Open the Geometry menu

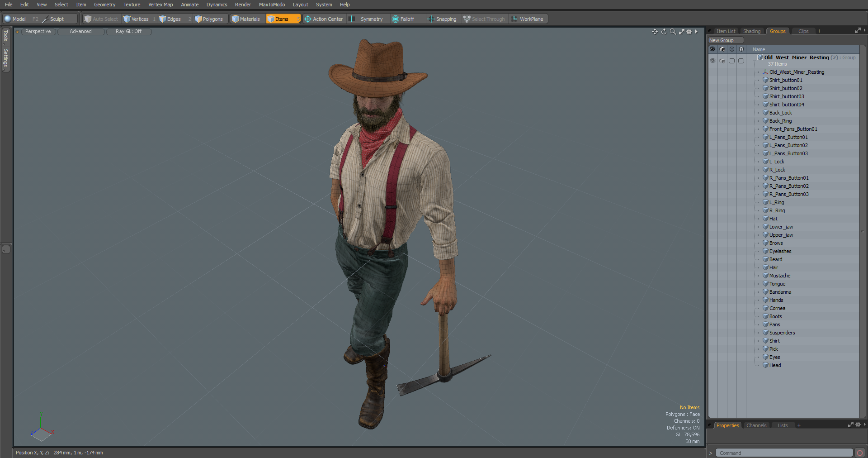(x=104, y=5)
